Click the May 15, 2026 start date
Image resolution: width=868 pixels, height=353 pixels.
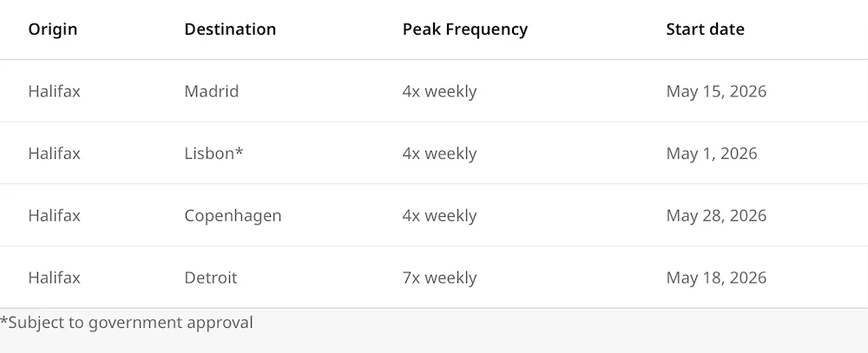tap(716, 91)
